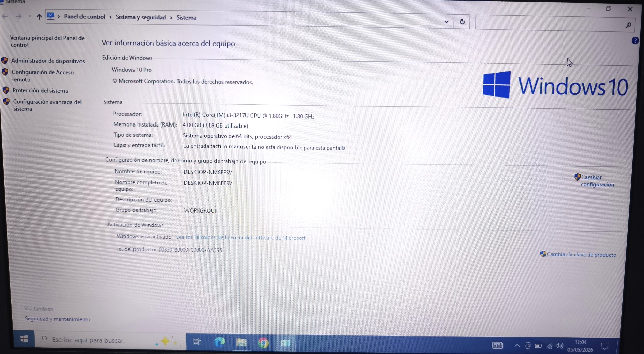Click the search magnifier icon in Control Panel
This screenshot has width=644, height=354.
pos(628,25)
